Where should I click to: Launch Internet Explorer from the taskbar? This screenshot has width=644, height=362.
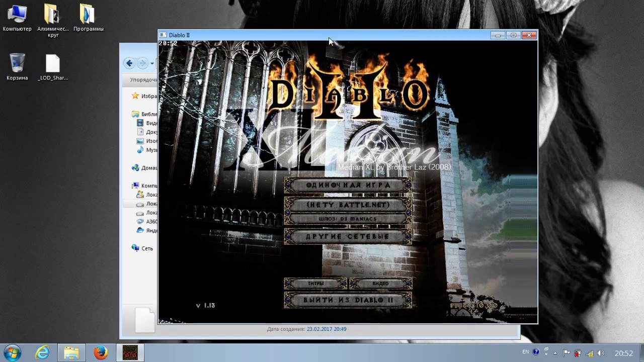coord(42,353)
